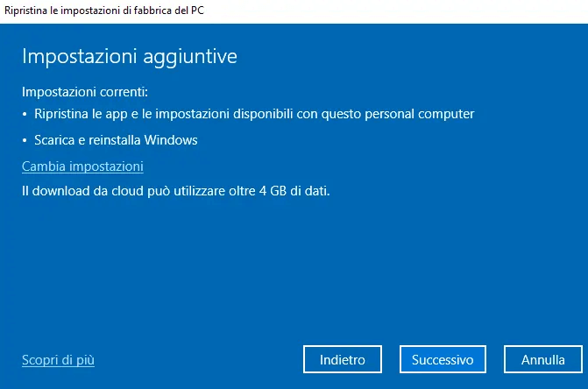The height and width of the screenshot is (389, 588).
Task: Select the Impostazioni correnti label
Action: [85, 91]
